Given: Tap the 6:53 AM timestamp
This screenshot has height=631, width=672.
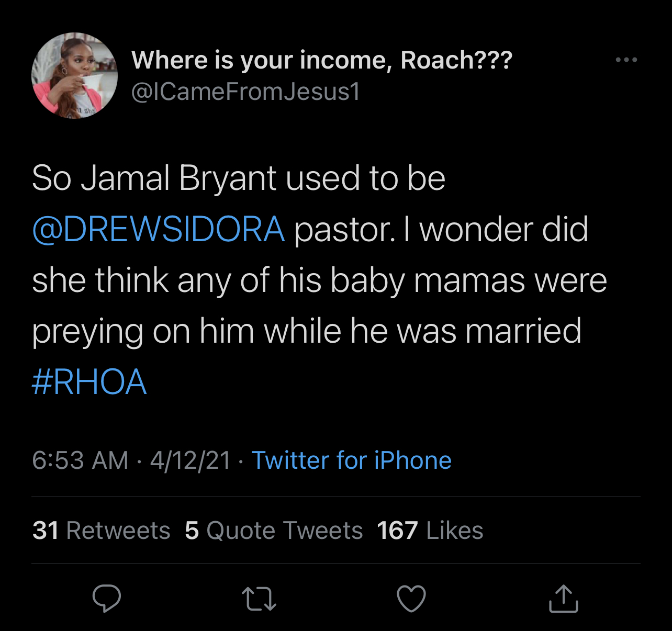Looking at the screenshot, I should point(80,460).
